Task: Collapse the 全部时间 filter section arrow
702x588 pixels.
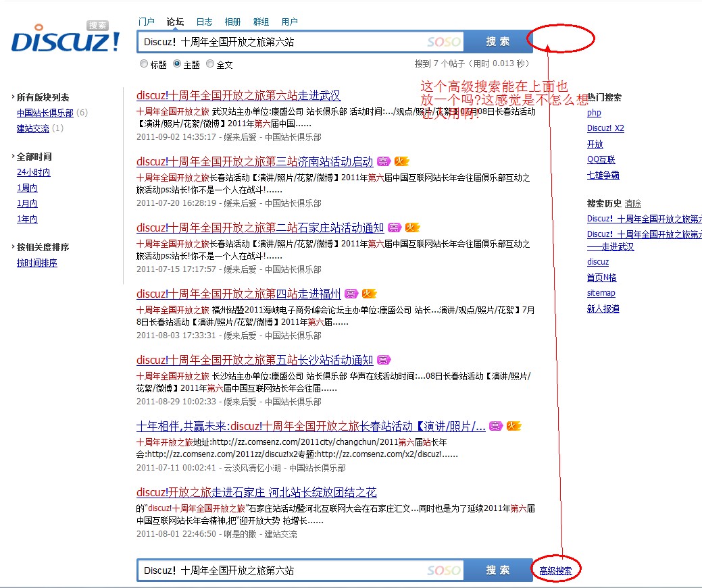Action: point(13,156)
